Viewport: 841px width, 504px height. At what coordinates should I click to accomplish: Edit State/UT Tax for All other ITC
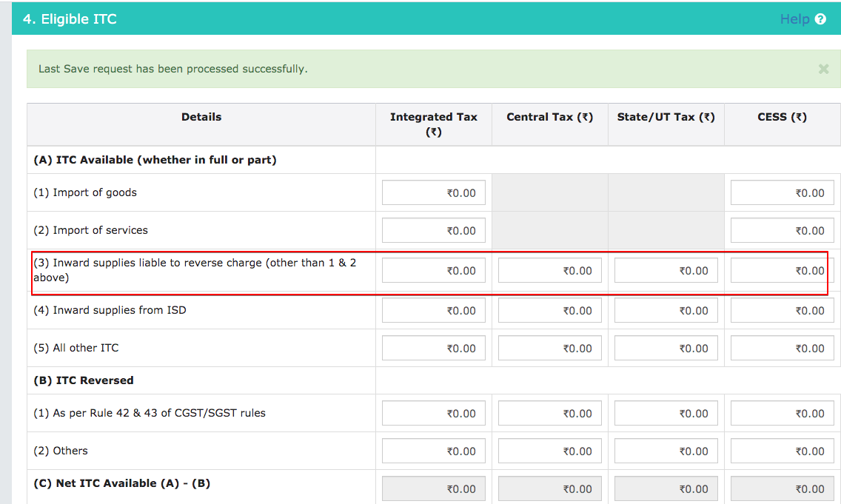tap(666, 348)
